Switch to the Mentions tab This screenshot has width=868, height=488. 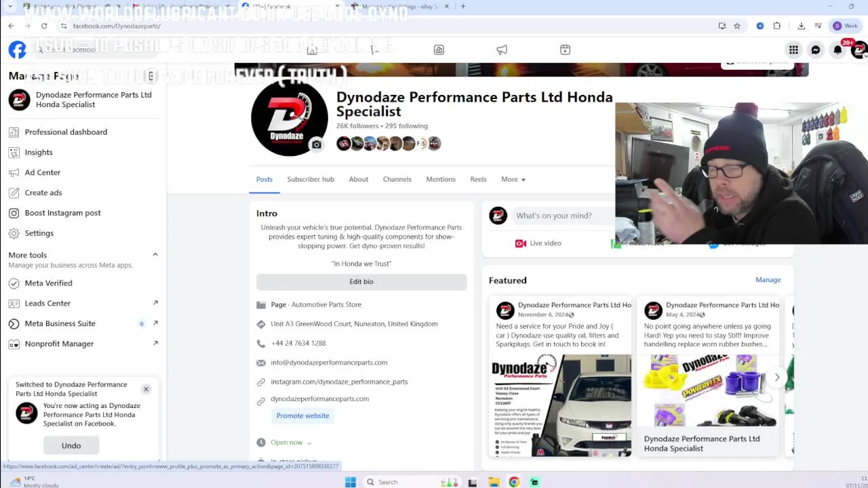tap(441, 179)
